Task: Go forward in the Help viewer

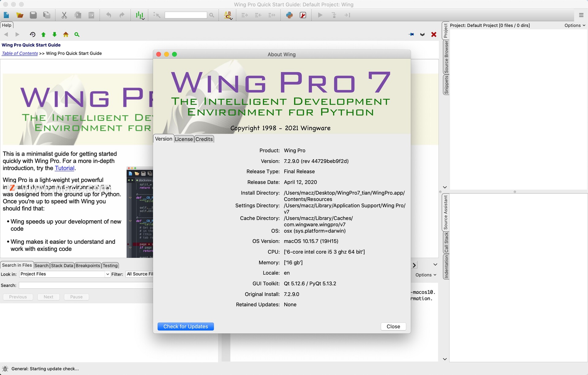Action: pos(17,35)
